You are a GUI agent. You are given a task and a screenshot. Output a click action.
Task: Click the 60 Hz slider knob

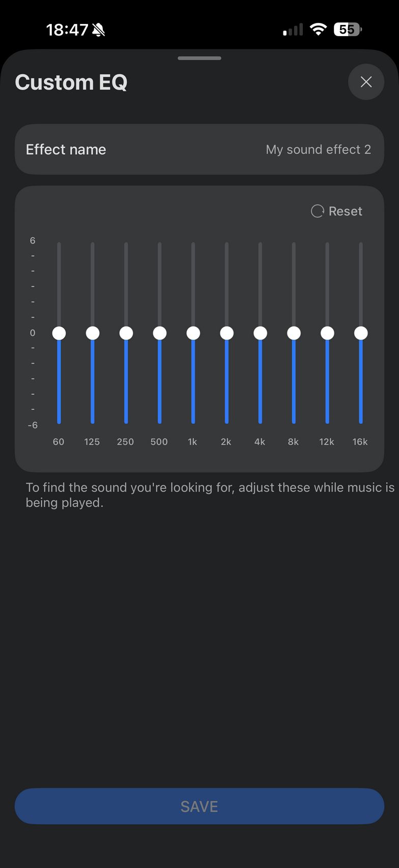(x=59, y=333)
